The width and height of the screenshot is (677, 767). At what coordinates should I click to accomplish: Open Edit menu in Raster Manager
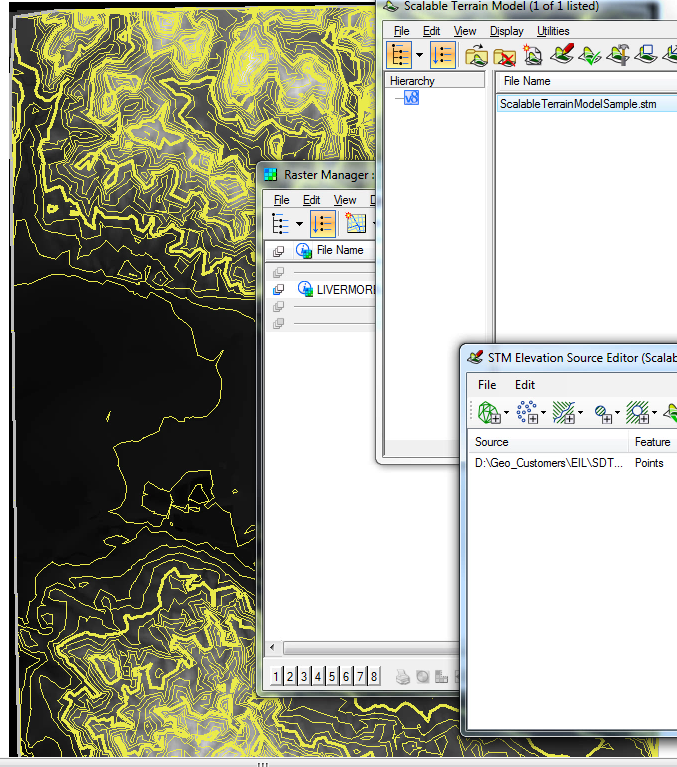pos(311,200)
